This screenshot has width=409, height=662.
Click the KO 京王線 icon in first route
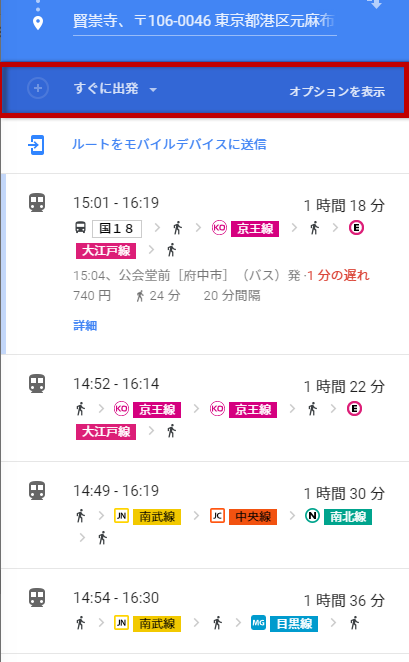(219, 228)
